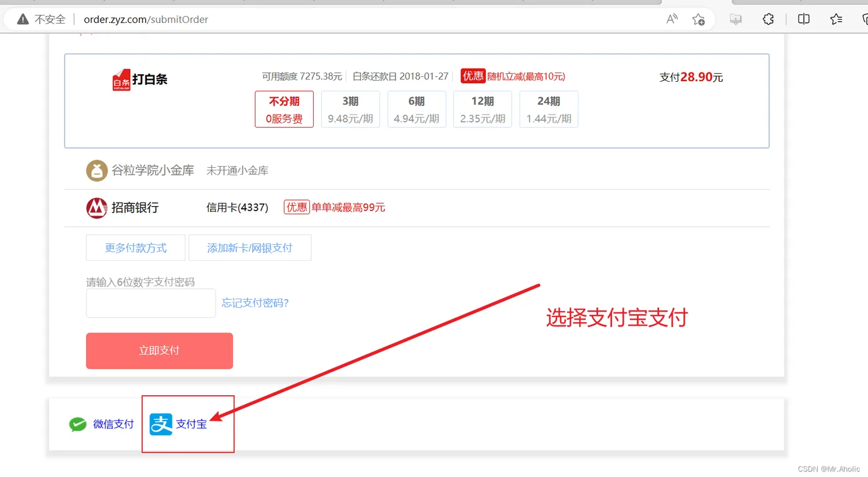Click the 单单减最高99元 promotion text

tap(348, 208)
